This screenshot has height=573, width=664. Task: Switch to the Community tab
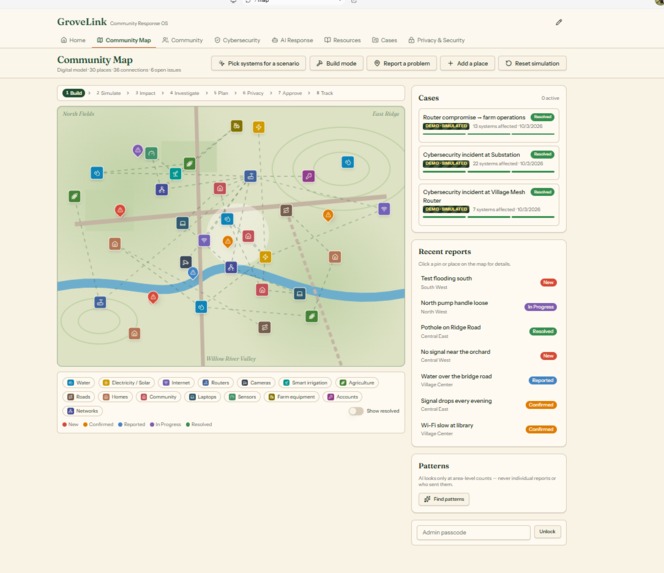pyautogui.click(x=183, y=40)
